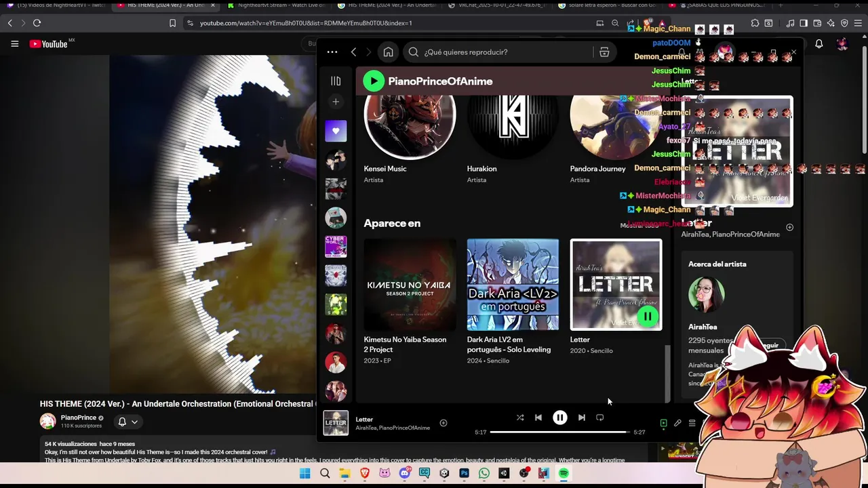This screenshot has width=868, height=488.
Task: Open Photoshop from the taskbar
Action: [465, 474]
